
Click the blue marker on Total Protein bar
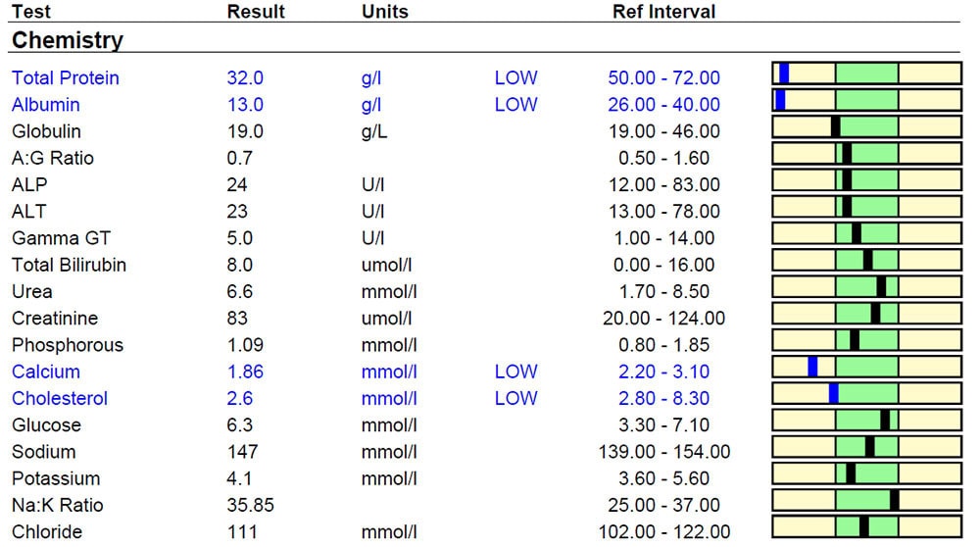click(x=784, y=74)
